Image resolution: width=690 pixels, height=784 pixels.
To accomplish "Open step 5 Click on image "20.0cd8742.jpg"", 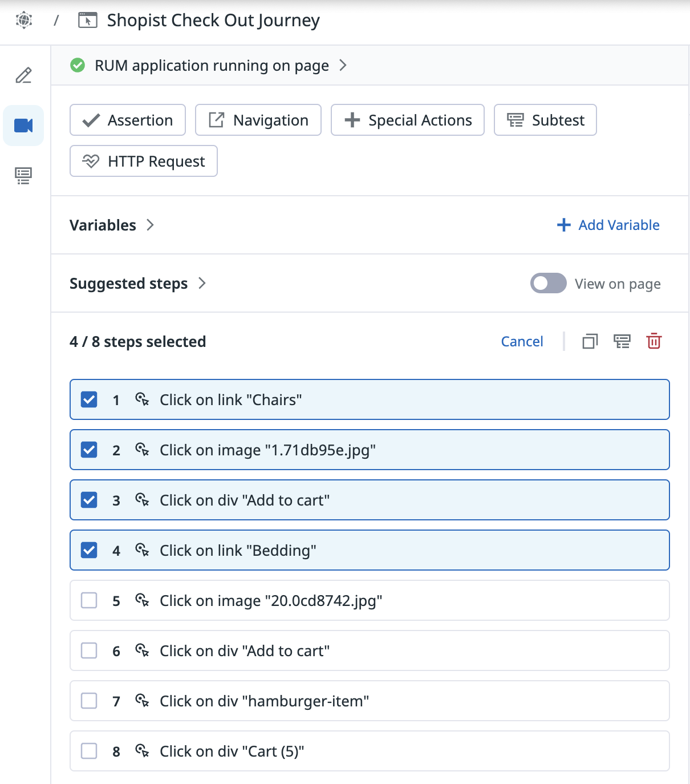I will pos(370,600).
